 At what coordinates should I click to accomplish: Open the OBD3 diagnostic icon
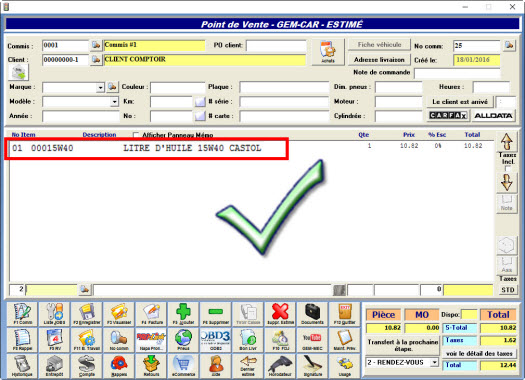click(215, 339)
